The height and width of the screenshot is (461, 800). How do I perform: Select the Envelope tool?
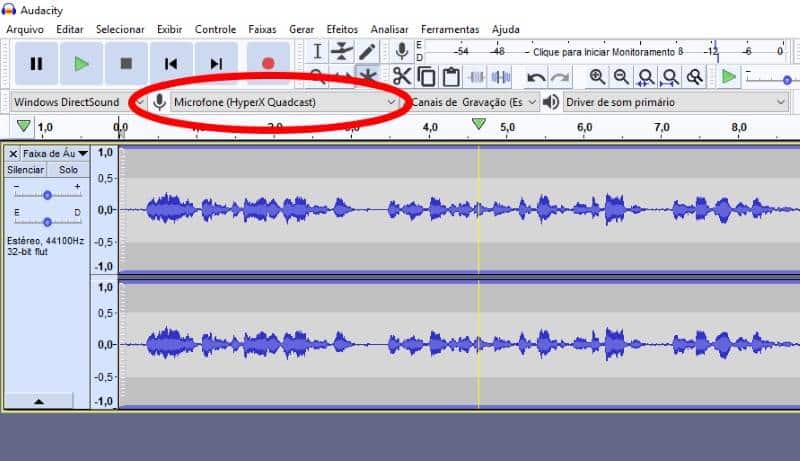[x=341, y=52]
